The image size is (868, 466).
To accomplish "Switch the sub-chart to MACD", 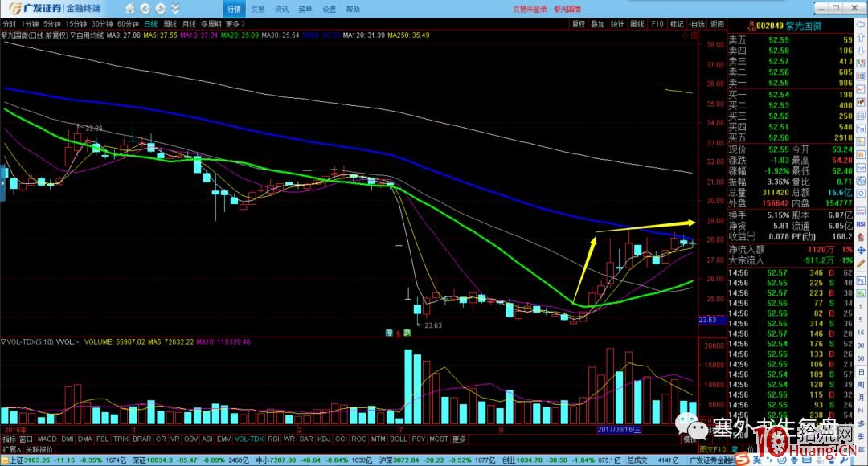I will (47, 439).
